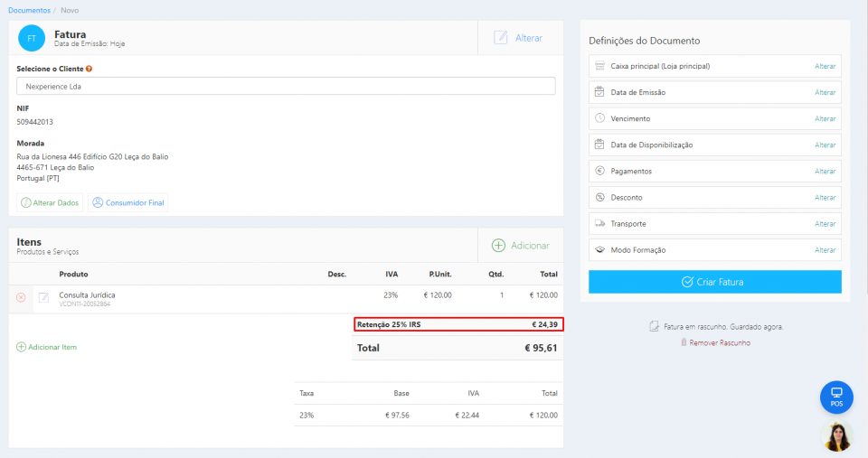Click the red remove item icon

pyautogui.click(x=21, y=297)
